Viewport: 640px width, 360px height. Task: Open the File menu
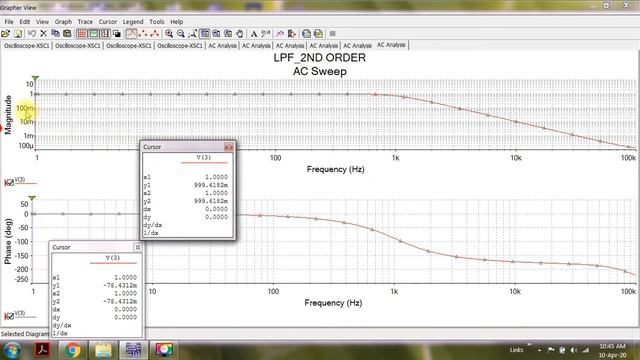pos(9,22)
